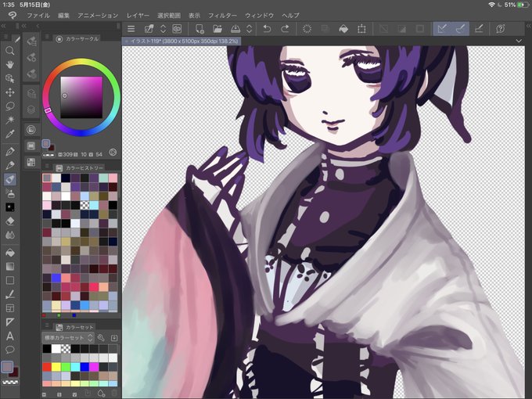Collapse the sub tool dock double-arrow
This screenshot has width=532, height=399.
pos(24,26)
